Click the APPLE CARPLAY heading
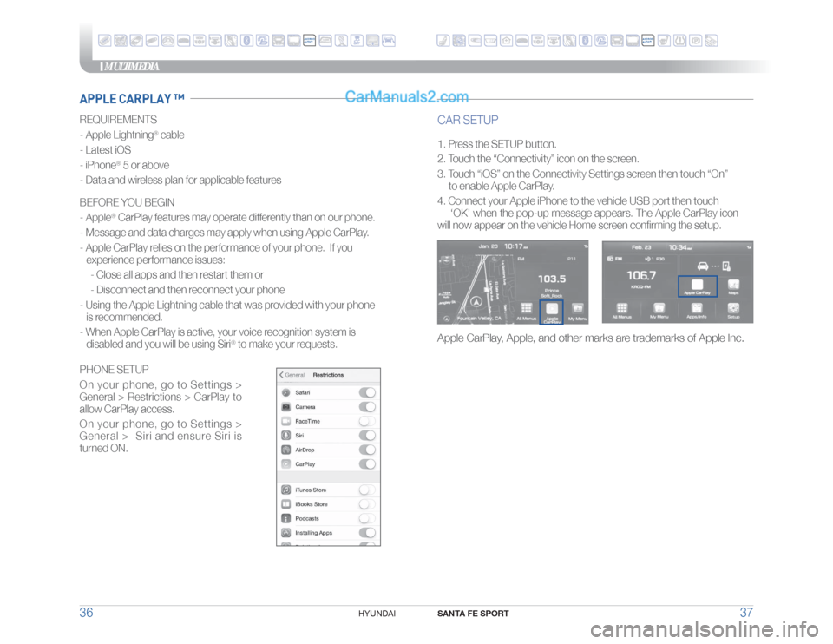This screenshot has width=833, height=644. [x=132, y=99]
